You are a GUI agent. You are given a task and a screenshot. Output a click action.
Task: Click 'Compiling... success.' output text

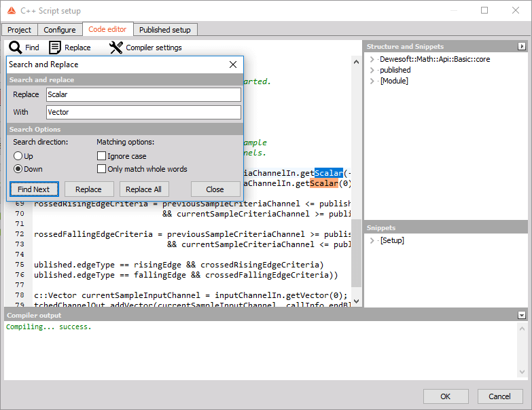(49, 327)
